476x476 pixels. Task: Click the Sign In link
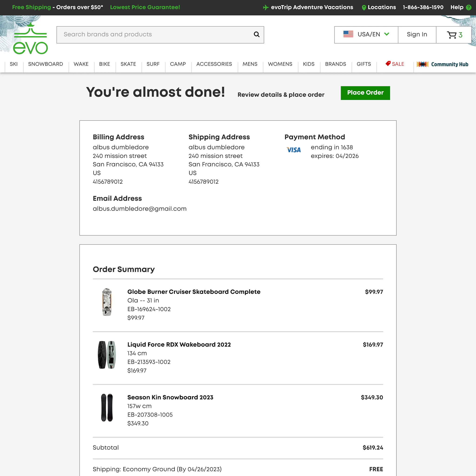tap(417, 34)
